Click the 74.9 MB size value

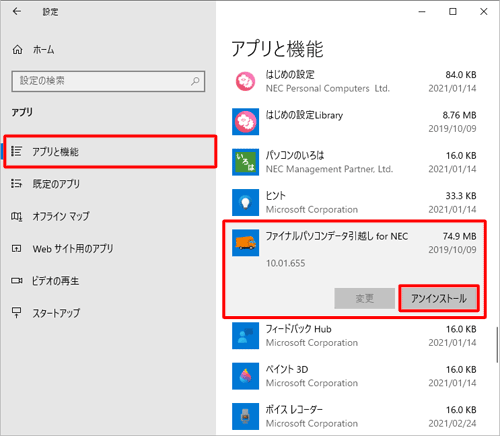(459, 236)
